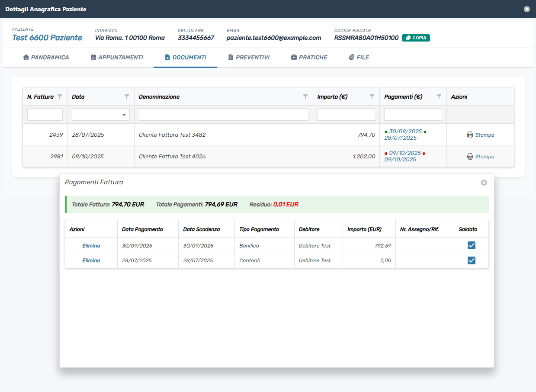Close the Pagamenti Fattura panel
The image size is (536, 392).
click(x=484, y=183)
